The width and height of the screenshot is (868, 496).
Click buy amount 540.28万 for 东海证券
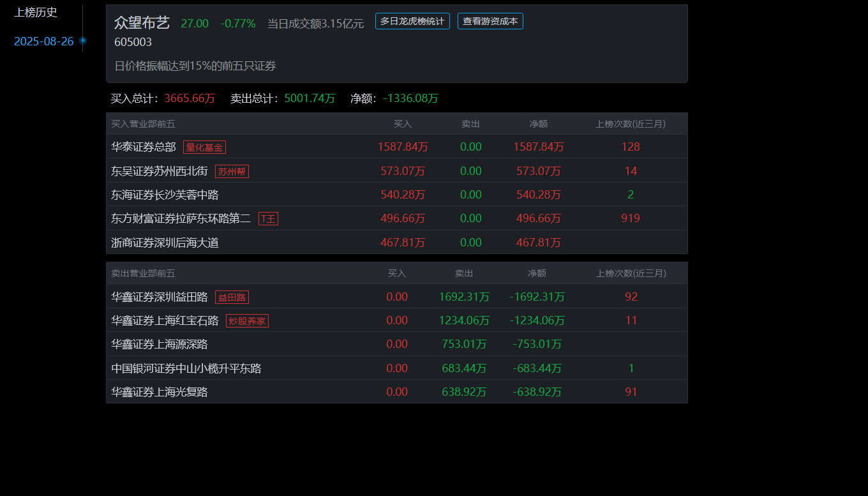pos(403,195)
